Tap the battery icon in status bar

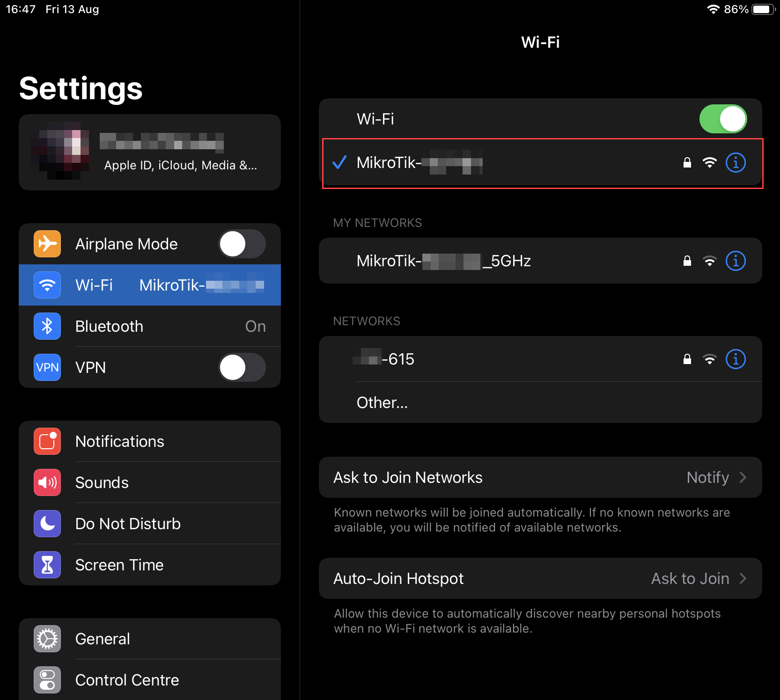tap(763, 9)
